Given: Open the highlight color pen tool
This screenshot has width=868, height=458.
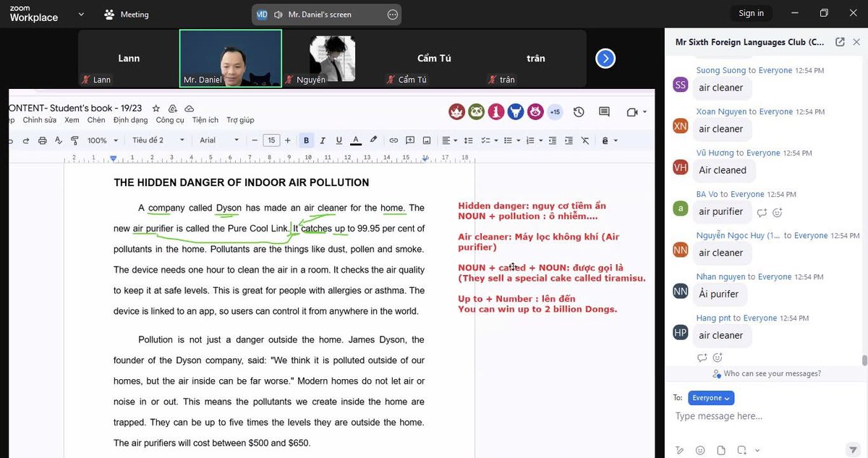Looking at the screenshot, I should click(x=373, y=140).
